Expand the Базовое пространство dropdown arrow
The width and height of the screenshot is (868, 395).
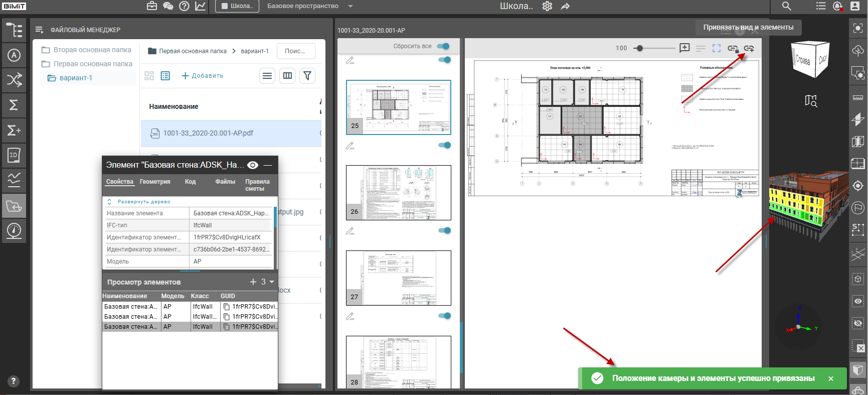(351, 6)
